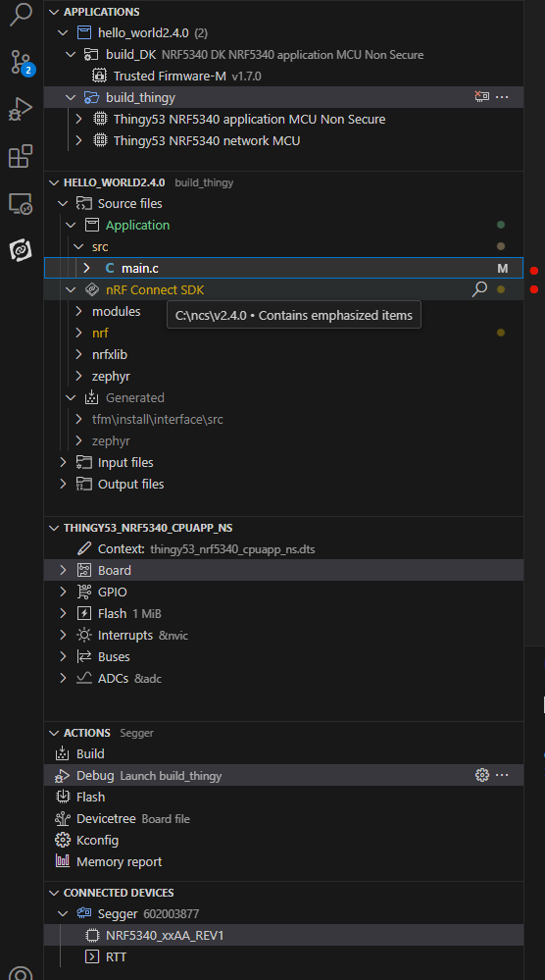Open Debug action more options ellipsis
The height and width of the screenshot is (980, 545).
pos(502,775)
